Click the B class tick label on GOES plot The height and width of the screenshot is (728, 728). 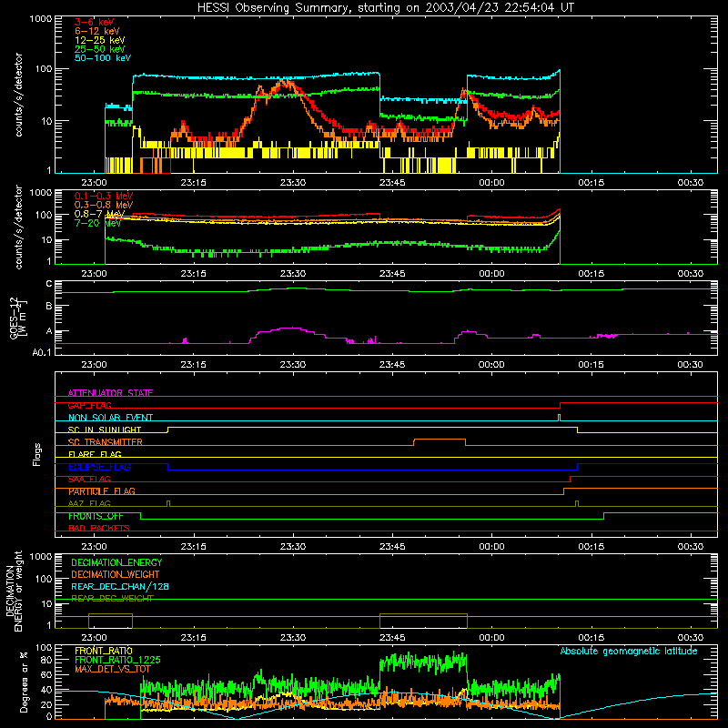click(x=49, y=307)
